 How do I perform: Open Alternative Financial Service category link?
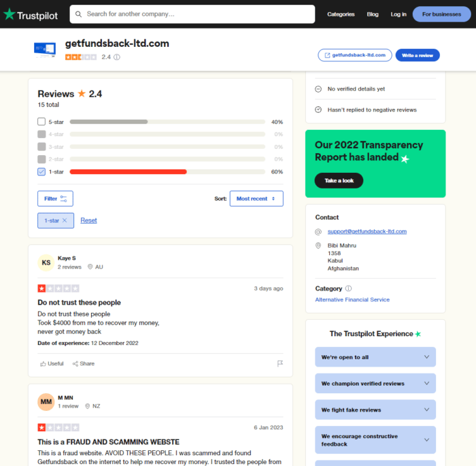(352, 300)
